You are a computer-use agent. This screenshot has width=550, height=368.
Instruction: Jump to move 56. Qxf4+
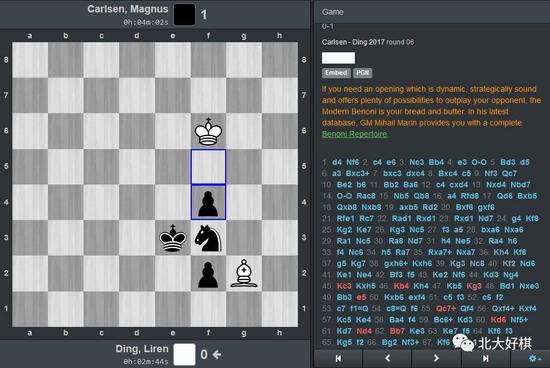coord(503,308)
